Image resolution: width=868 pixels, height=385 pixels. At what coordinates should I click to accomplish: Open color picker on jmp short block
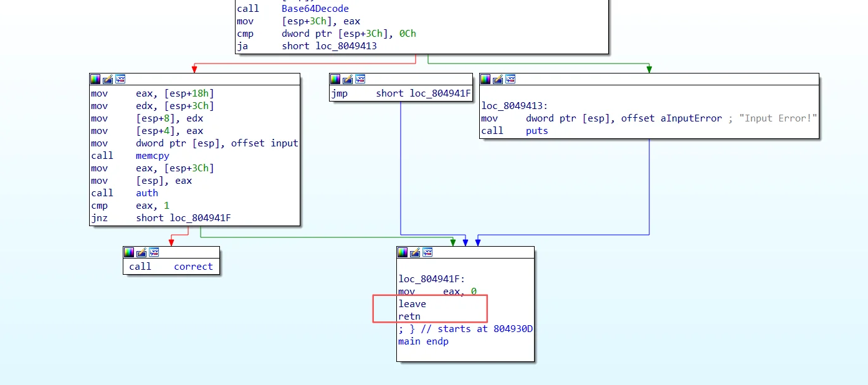tap(335, 79)
